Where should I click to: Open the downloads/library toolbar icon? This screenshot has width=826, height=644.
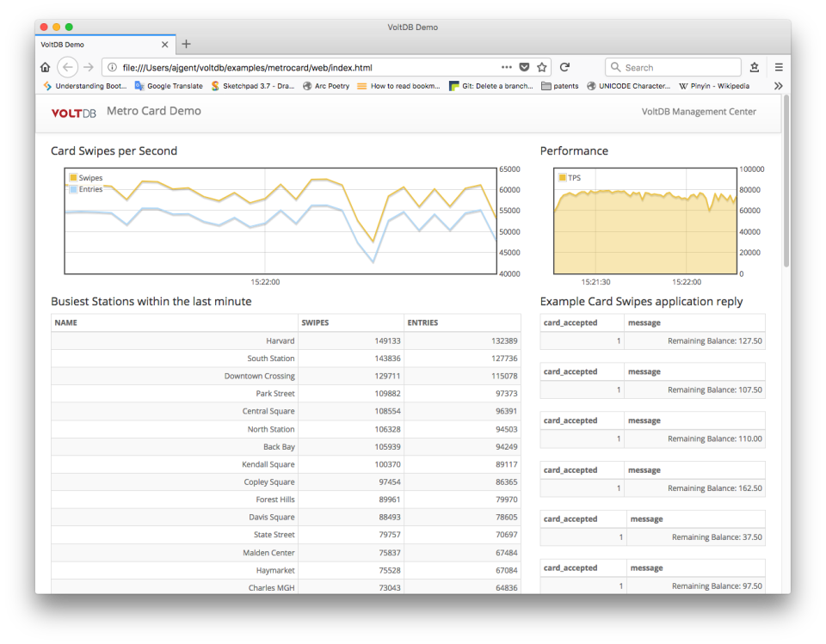(x=755, y=67)
